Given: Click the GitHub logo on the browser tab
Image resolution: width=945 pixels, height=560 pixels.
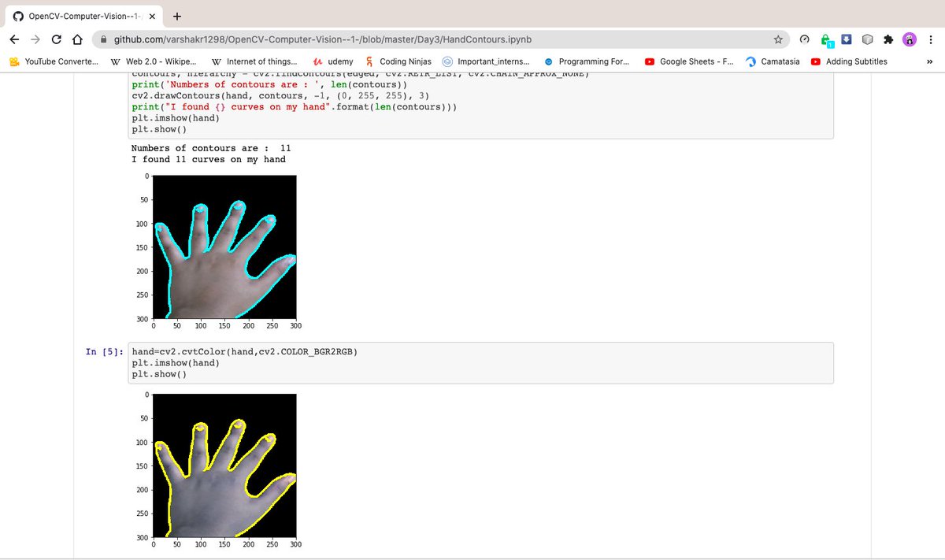Looking at the screenshot, I should click(17, 14).
